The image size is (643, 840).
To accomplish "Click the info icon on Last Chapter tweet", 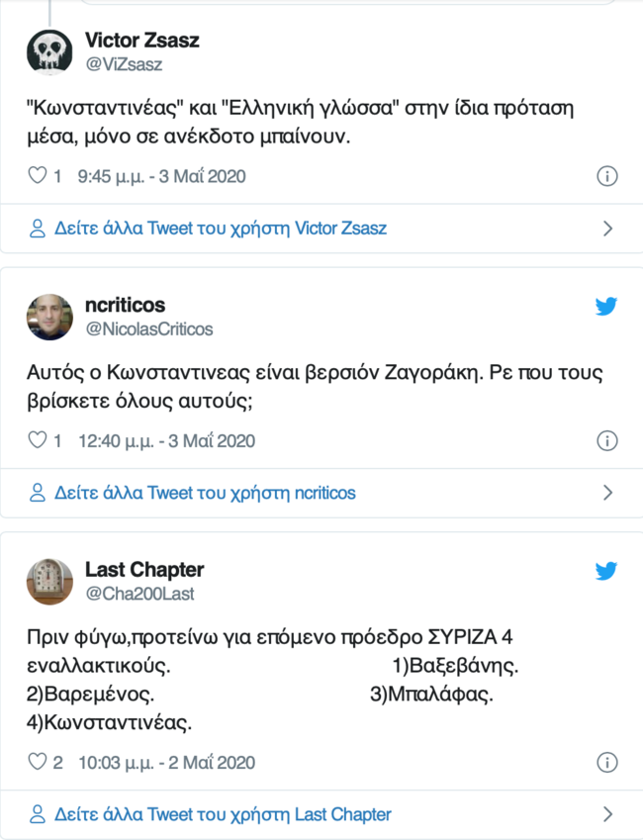I will (x=607, y=762).
